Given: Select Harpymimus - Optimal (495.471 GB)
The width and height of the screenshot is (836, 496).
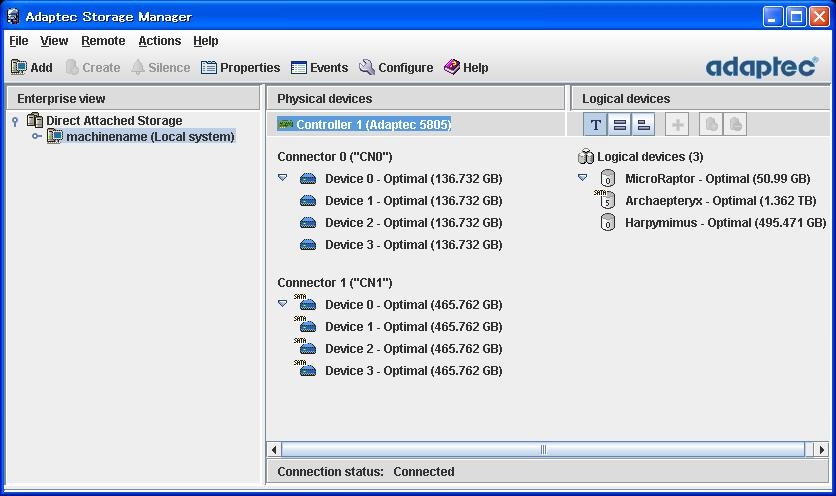Looking at the screenshot, I should [x=726, y=222].
